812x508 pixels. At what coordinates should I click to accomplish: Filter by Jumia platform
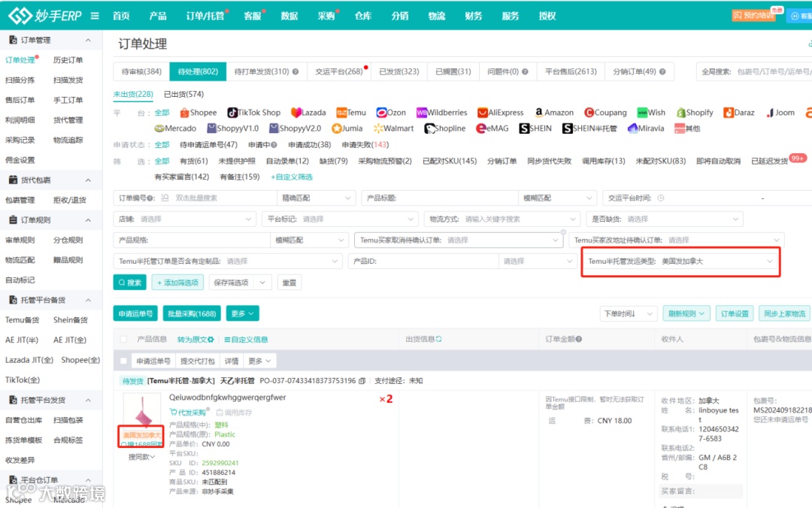coord(347,129)
